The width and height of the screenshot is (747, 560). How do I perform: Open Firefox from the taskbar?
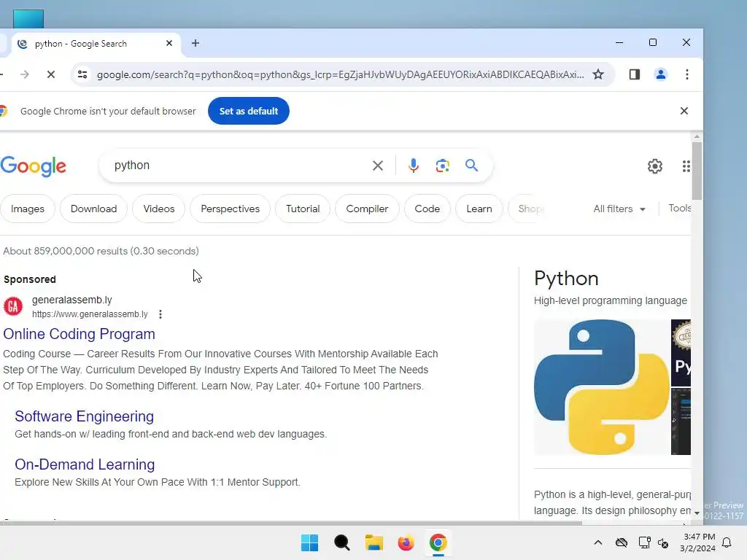(x=406, y=542)
